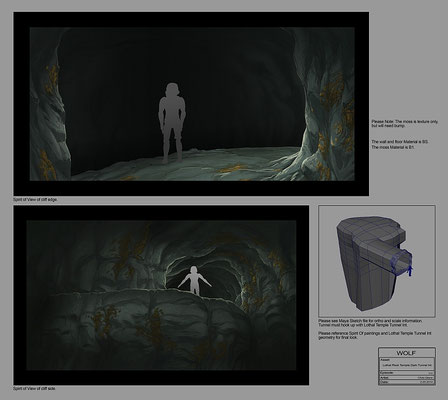
Task: Click the "The moss Material is" line
Action: 393,147
